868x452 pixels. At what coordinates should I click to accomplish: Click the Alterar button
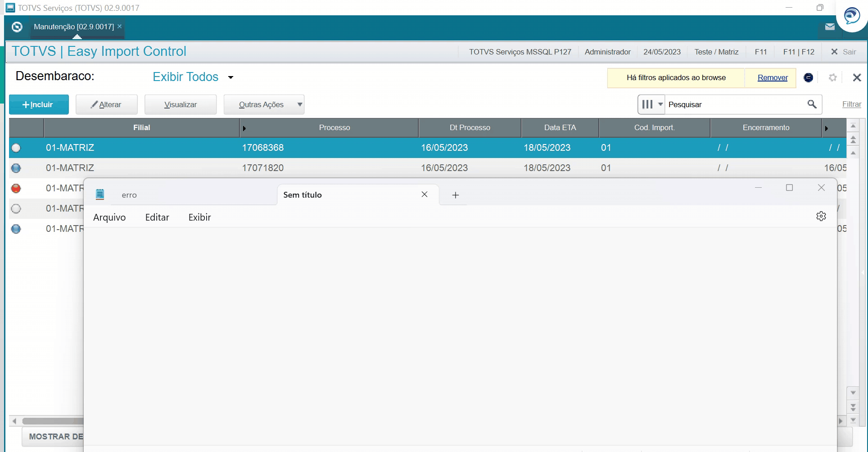pos(107,104)
